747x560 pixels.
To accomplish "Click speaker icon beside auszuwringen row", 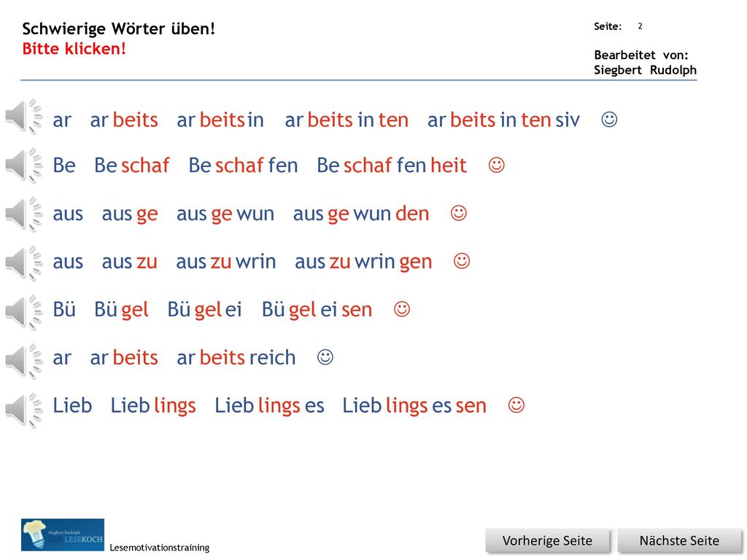I will 24,262.
